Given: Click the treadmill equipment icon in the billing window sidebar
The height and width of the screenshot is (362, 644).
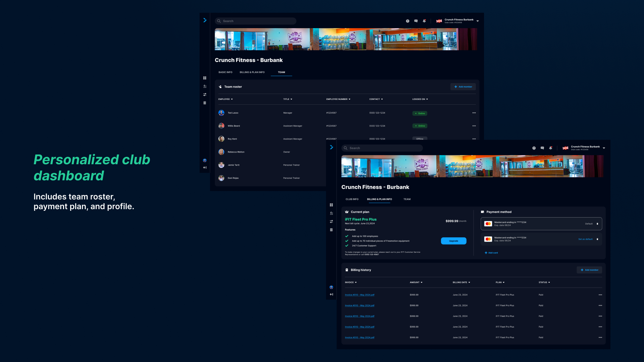Looking at the screenshot, I should 331,213.
